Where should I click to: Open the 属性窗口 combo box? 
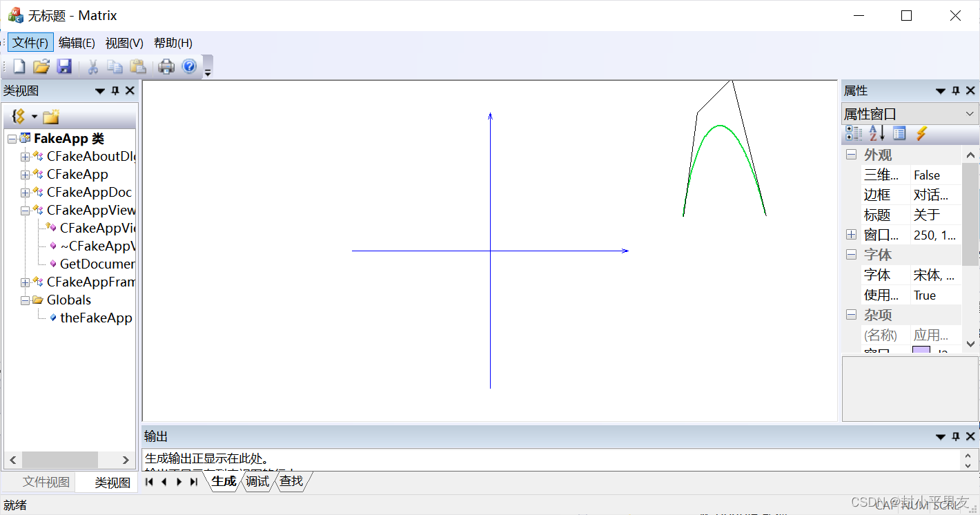click(x=910, y=113)
